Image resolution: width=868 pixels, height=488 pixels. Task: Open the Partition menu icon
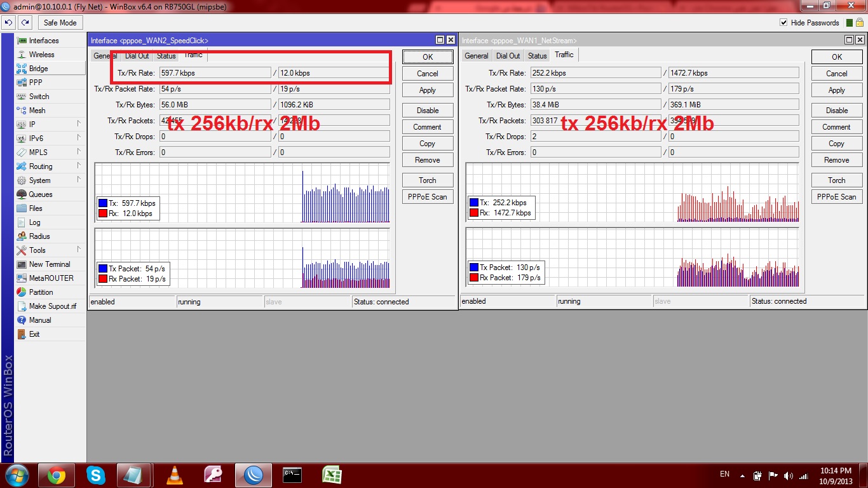point(22,292)
